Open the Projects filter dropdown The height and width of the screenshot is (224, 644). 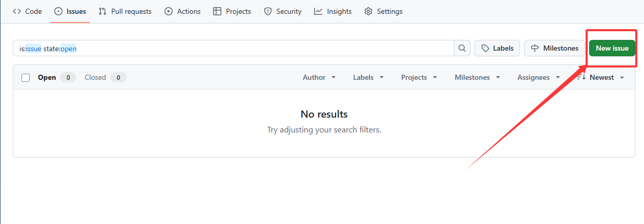point(419,78)
